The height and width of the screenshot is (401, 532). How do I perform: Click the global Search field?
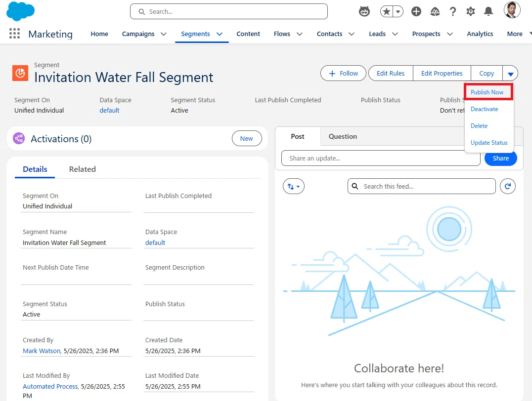pyautogui.click(x=229, y=11)
